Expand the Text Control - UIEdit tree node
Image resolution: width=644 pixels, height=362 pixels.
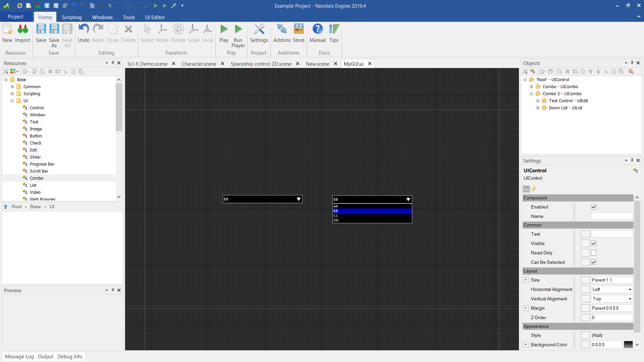538,101
